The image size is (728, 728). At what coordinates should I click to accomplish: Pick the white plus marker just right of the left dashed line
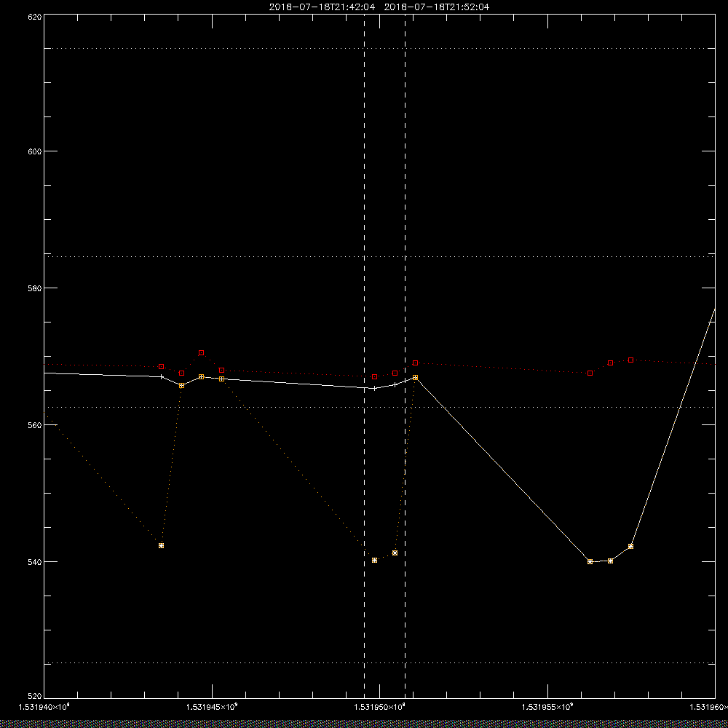tap(375, 388)
